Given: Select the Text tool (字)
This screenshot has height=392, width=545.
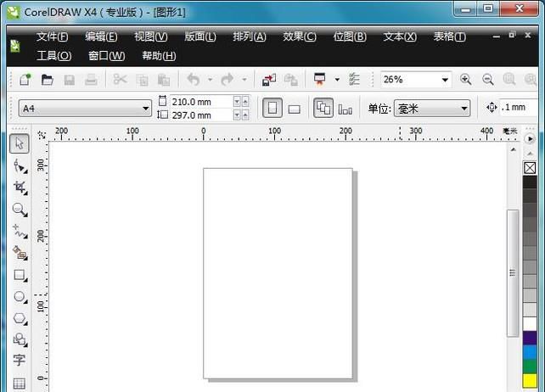Looking at the screenshot, I should (19, 361).
